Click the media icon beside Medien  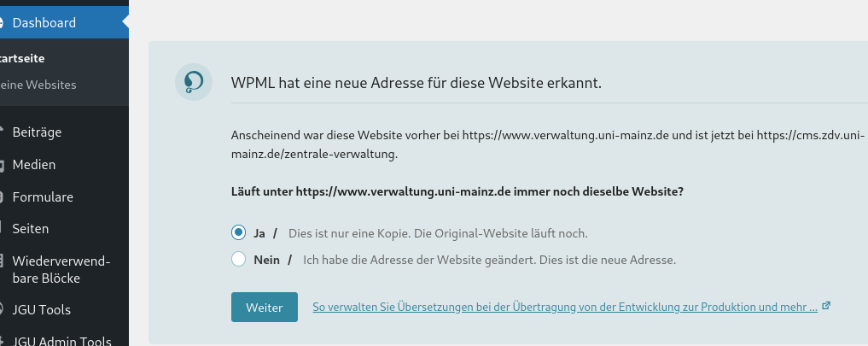click(2, 165)
